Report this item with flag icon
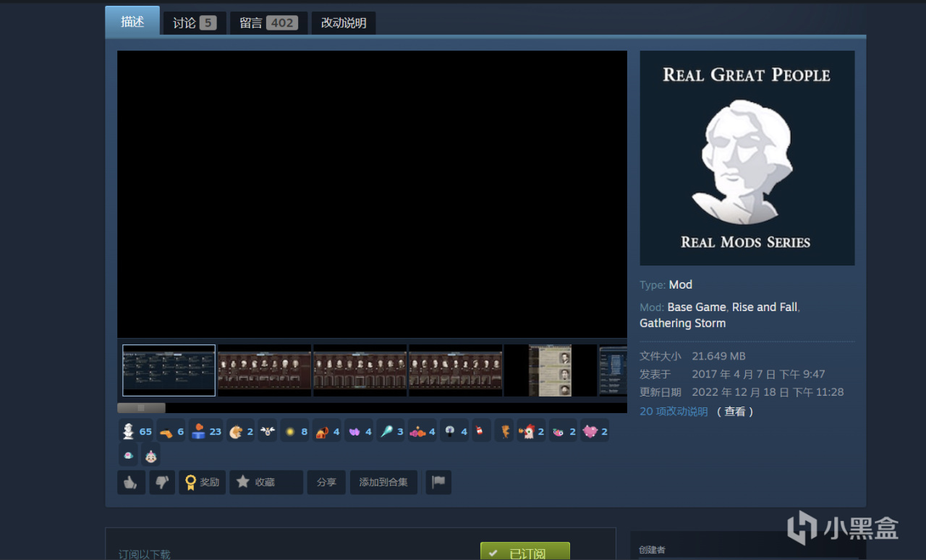Screen dimensions: 926x560 438,483
